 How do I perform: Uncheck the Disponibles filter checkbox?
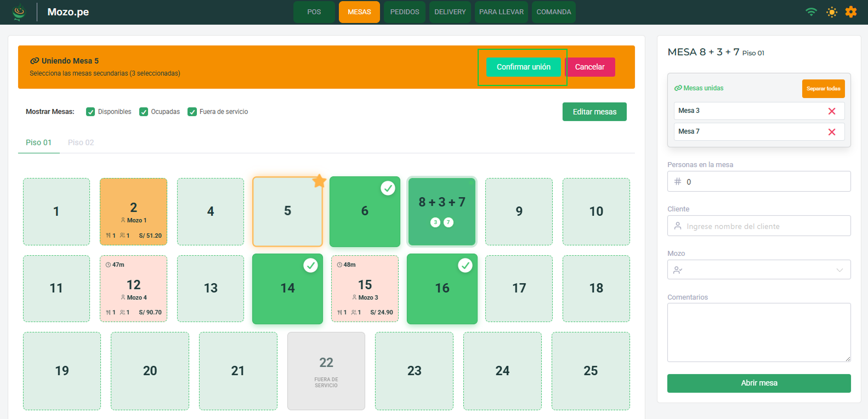tap(90, 112)
